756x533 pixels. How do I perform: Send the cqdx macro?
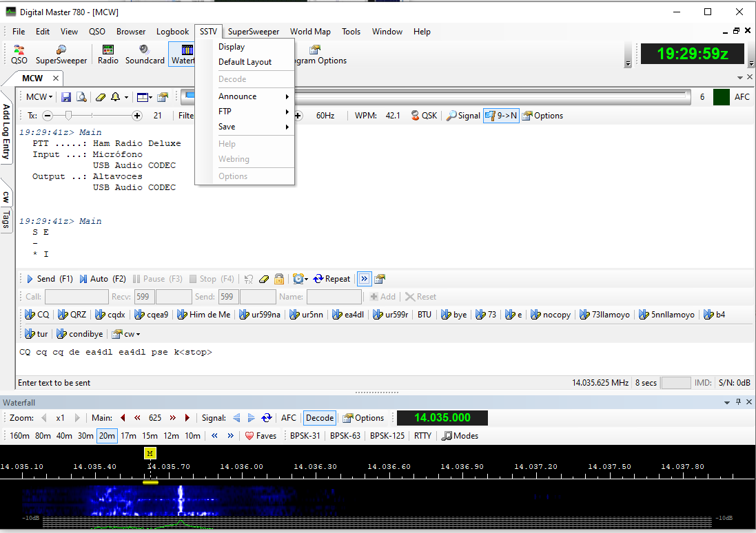tap(110, 315)
